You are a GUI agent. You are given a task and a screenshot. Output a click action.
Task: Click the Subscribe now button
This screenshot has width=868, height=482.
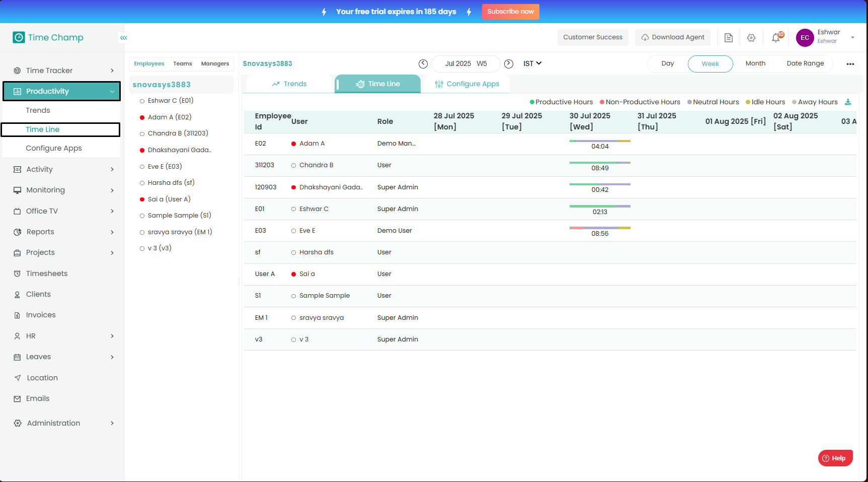pyautogui.click(x=510, y=12)
